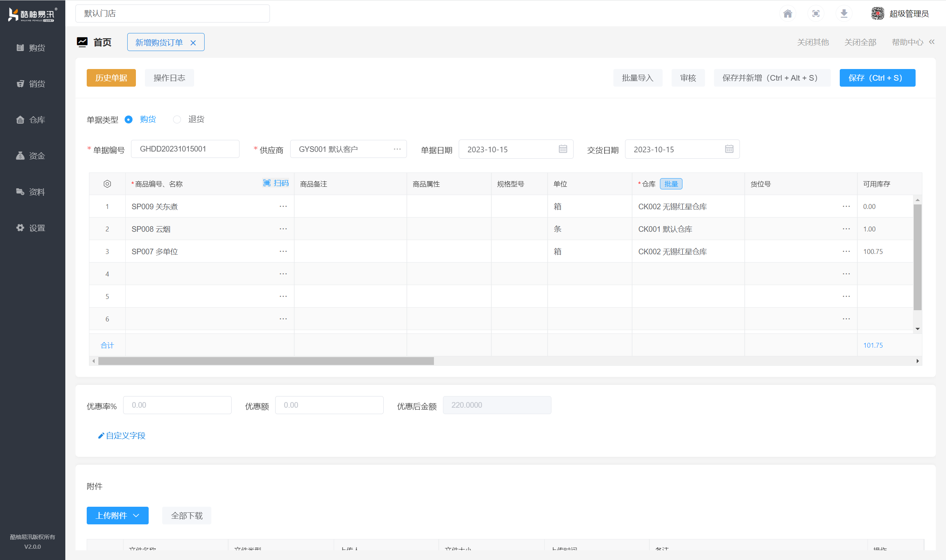
Task: Open calendar icon for 单据日期
Action: coord(563,149)
